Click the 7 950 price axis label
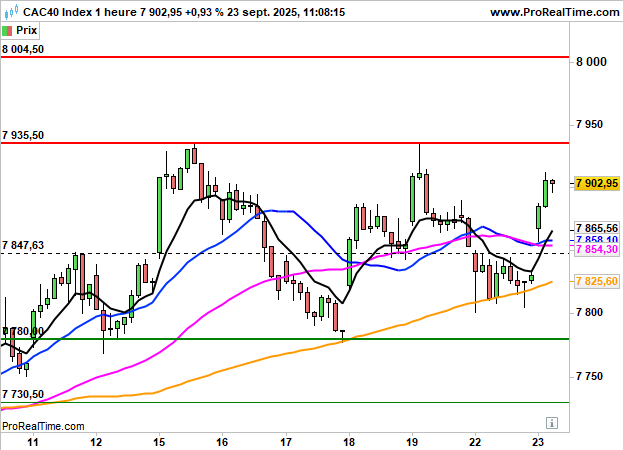Viewport: 623px width, 450px height. (589, 125)
